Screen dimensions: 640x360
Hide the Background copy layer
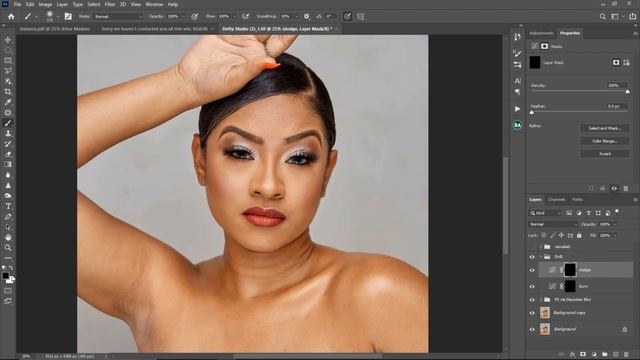tap(532, 313)
